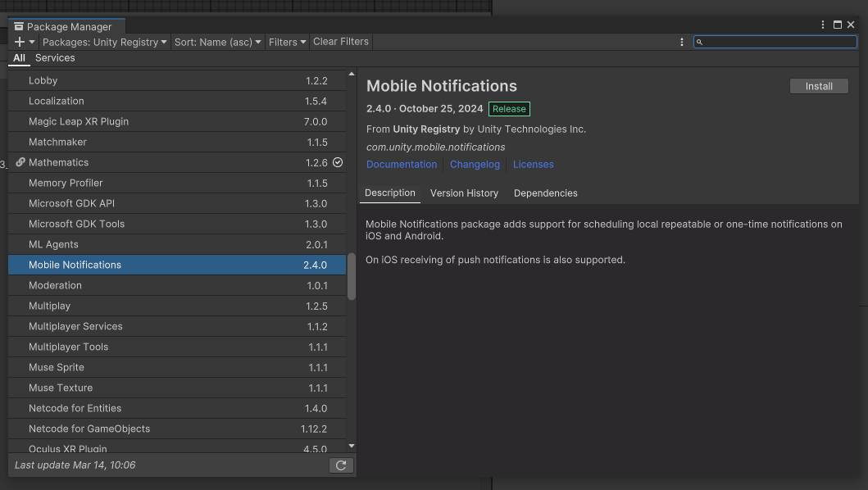
Task: Click the Install button
Action: point(819,86)
